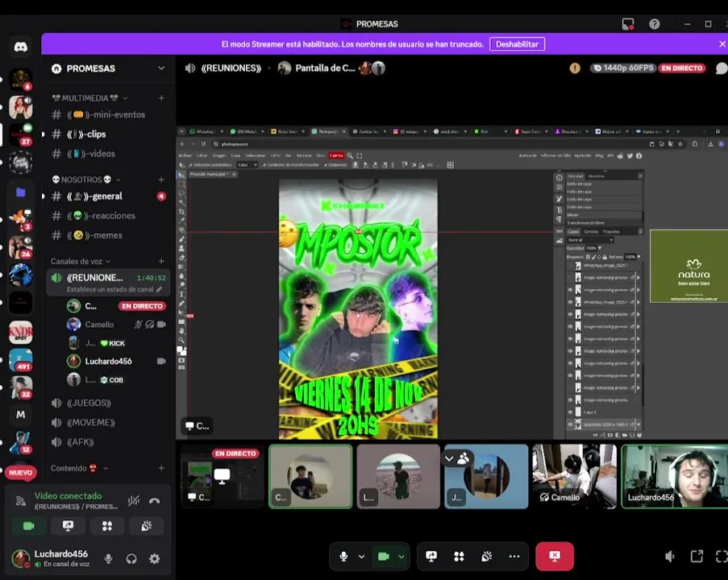Open the blue folder in server list
Screen dimensions: 728x580
pyautogui.click(x=20, y=192)
